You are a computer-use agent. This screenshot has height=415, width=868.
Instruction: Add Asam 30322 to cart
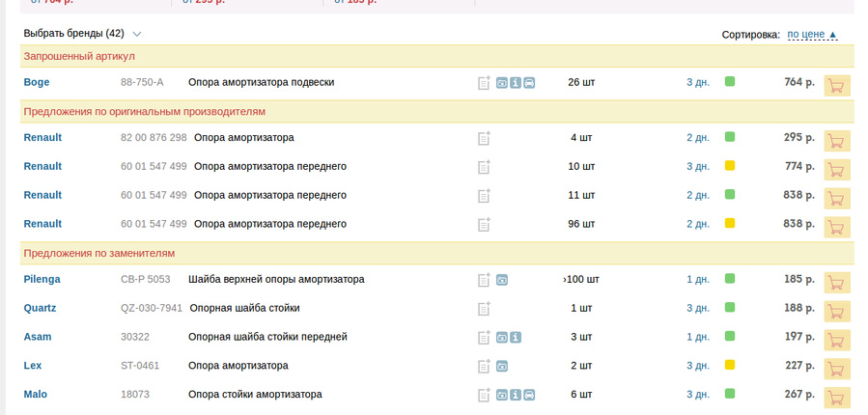tap(837, 341)
